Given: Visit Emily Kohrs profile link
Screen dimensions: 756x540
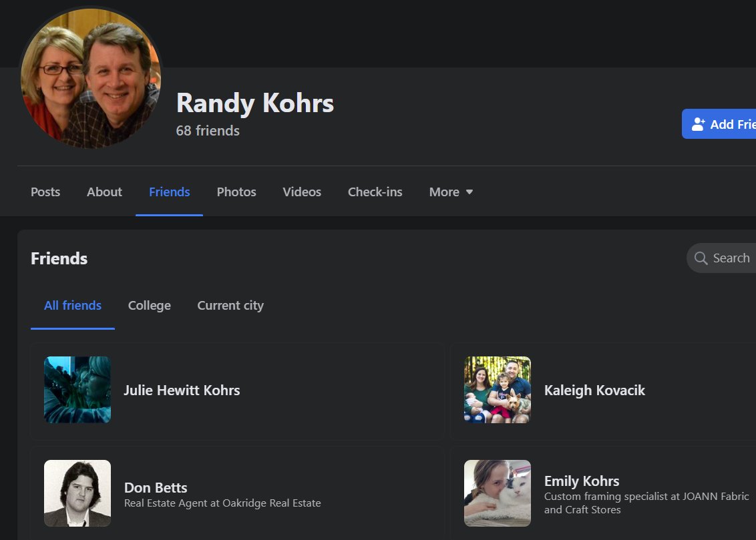Looking at the screenshot, I should pos(582,481).
